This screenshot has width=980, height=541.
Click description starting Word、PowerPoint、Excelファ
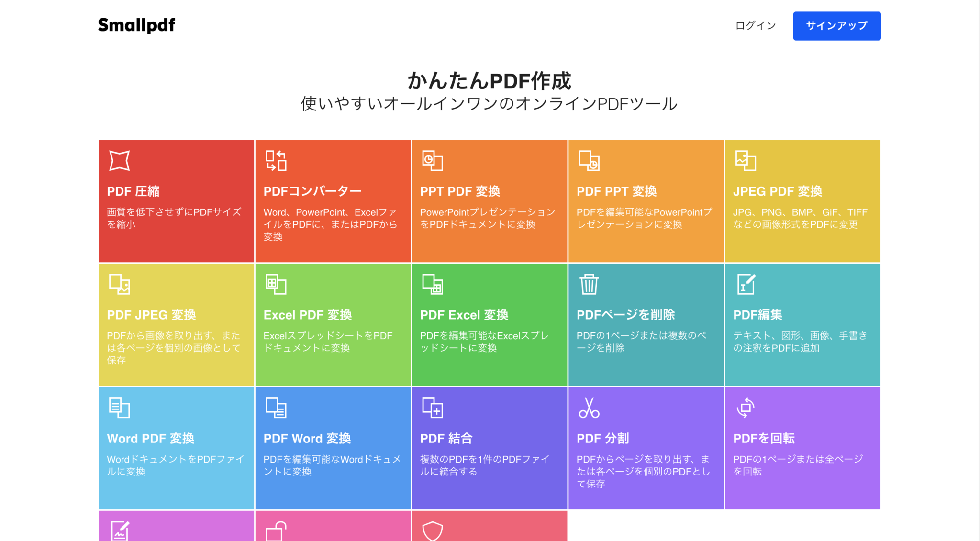point(330,224)
